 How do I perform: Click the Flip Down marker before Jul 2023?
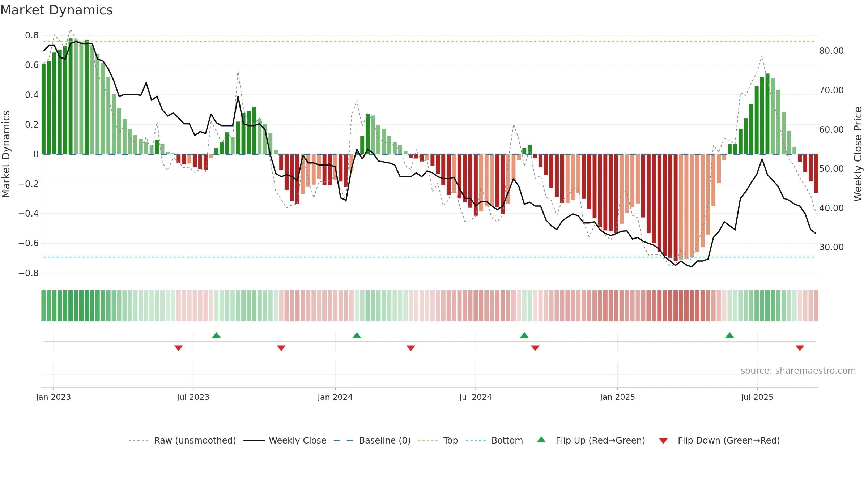[x=179, y=348]
